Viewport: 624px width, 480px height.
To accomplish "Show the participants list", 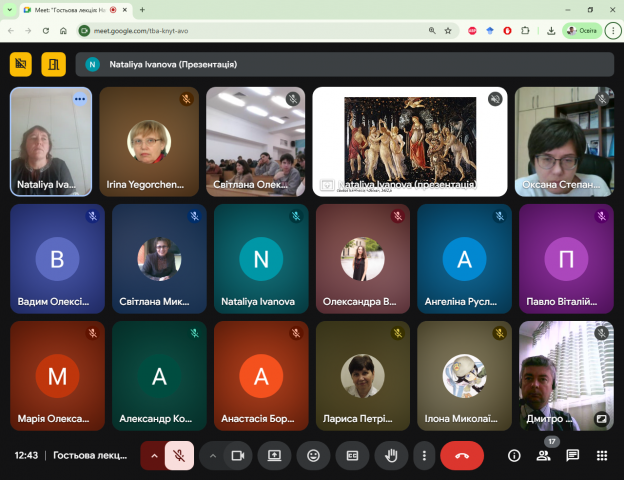I will (543, 455).
